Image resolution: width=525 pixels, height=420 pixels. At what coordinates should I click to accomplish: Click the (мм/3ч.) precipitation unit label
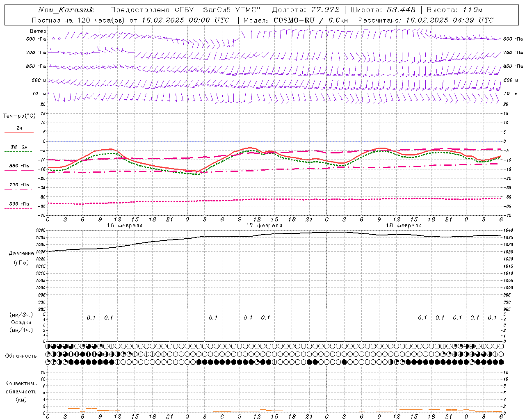pos(21,315)
